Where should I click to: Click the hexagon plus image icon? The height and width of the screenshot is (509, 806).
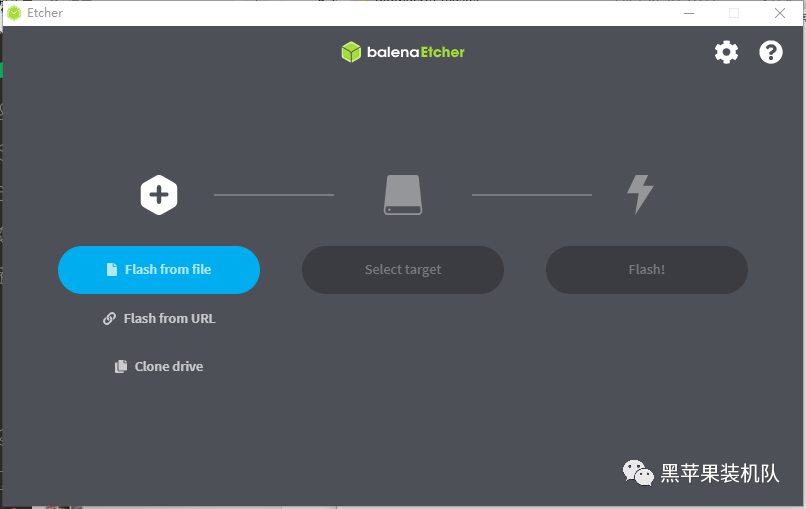[159, 195]
